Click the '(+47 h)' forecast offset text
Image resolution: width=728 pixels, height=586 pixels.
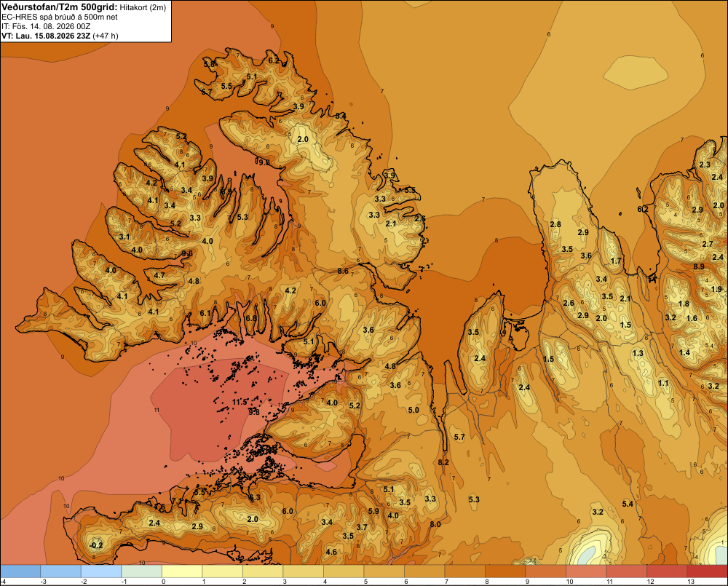(x=106, y=36)
